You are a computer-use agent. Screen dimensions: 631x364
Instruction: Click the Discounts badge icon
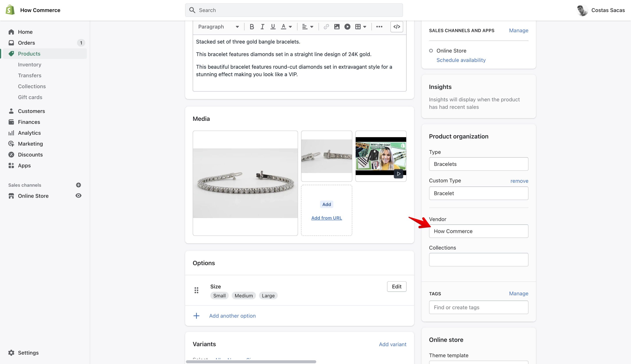[11, 155]
